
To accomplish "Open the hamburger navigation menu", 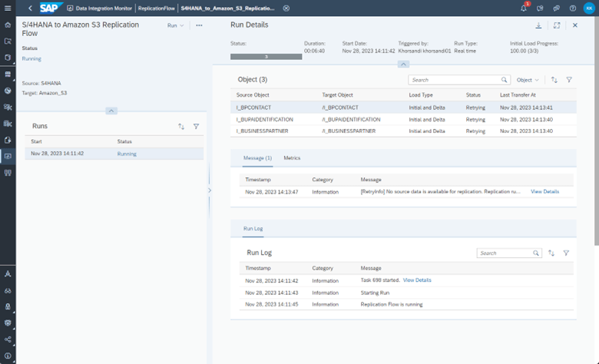I will [8, 8].
